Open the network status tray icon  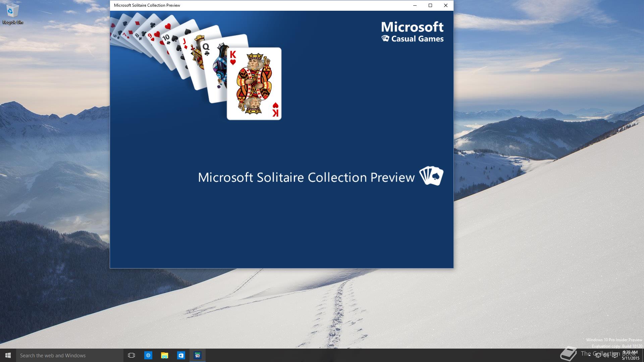tap(598, 355)
